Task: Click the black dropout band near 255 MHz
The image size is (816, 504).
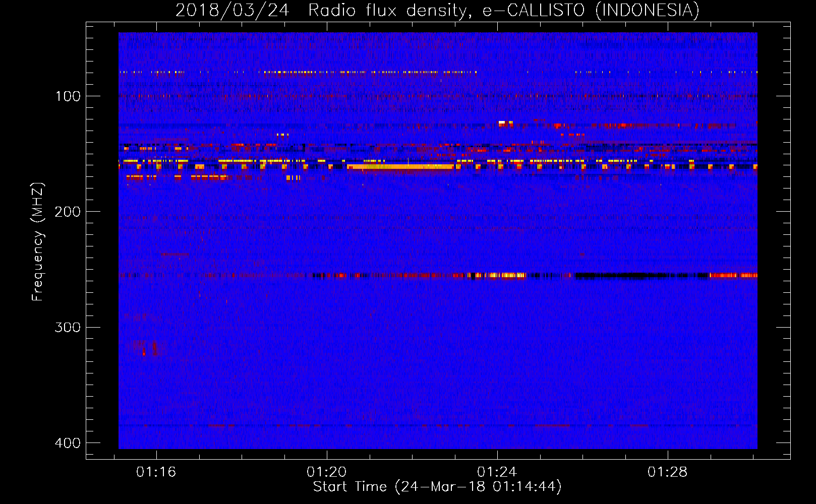Action: point(642,276)
